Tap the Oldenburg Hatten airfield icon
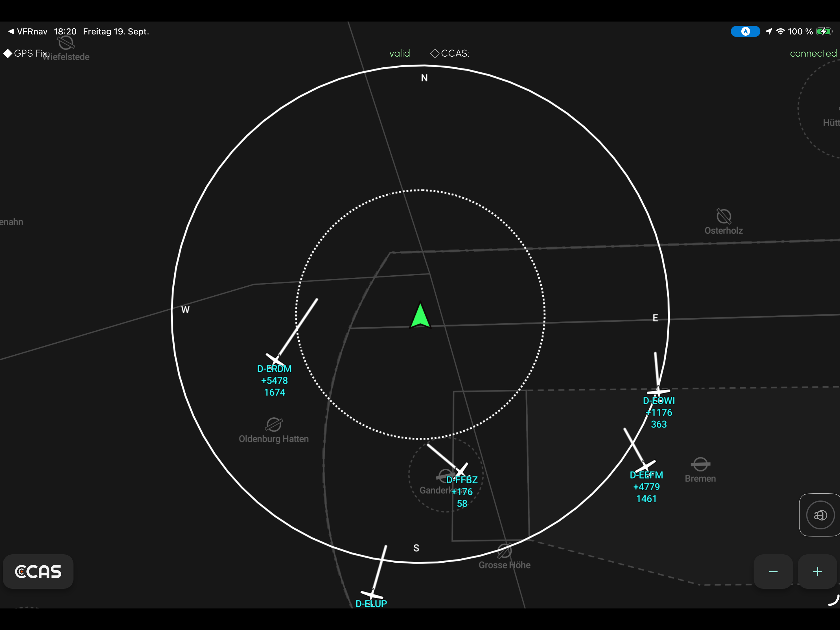 [x=274, y=424]
